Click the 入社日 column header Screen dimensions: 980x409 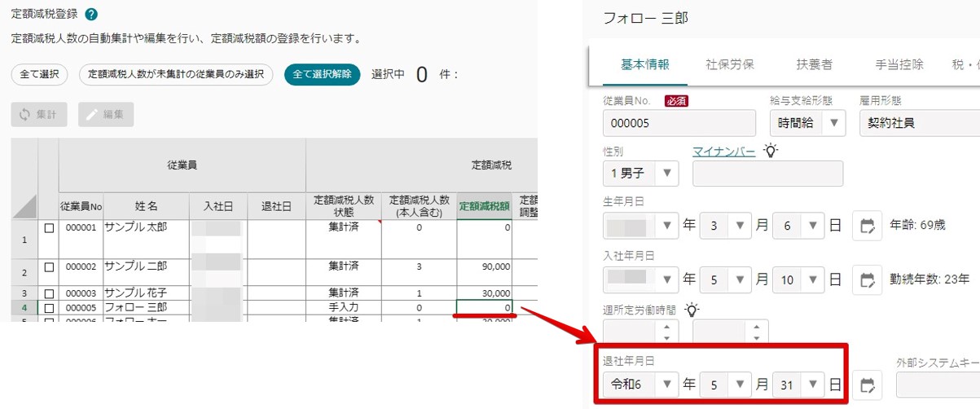pos(218,206)
